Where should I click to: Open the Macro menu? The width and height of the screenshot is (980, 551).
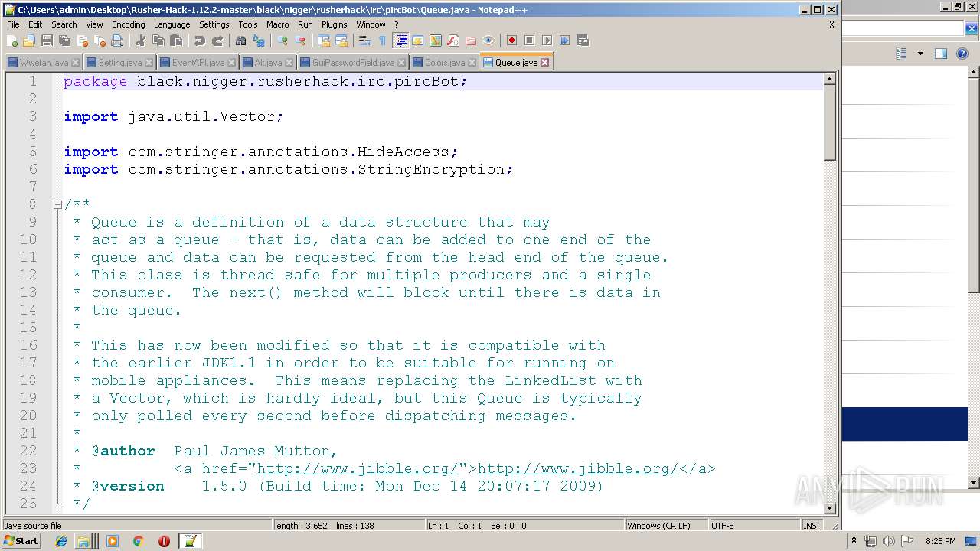(278, 24)
